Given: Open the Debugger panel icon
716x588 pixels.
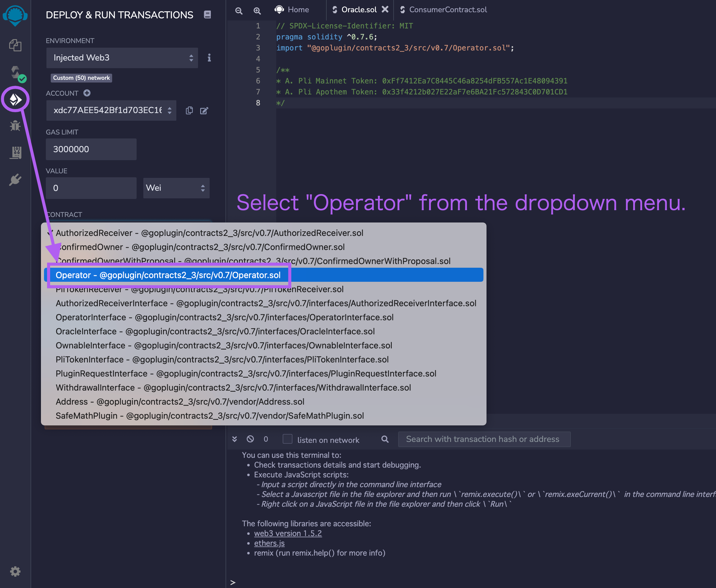Looking at the screenshot, I should tap(15, 126).
